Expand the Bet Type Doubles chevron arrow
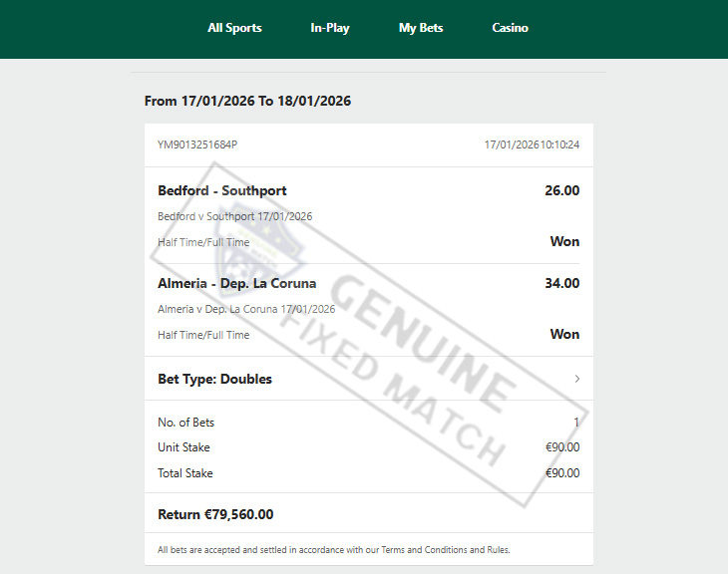Screen dimensions: 728x574 click(x=577, y=379)
